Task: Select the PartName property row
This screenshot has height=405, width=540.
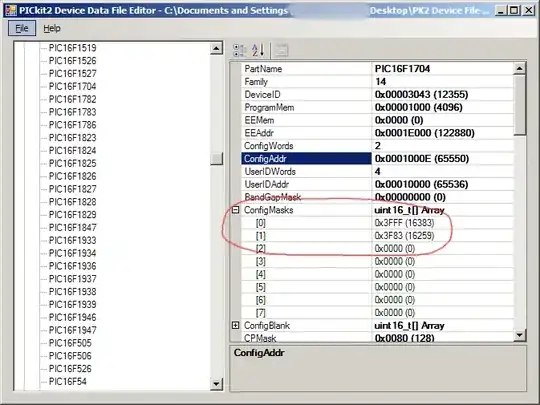Action: pos(377,69)
